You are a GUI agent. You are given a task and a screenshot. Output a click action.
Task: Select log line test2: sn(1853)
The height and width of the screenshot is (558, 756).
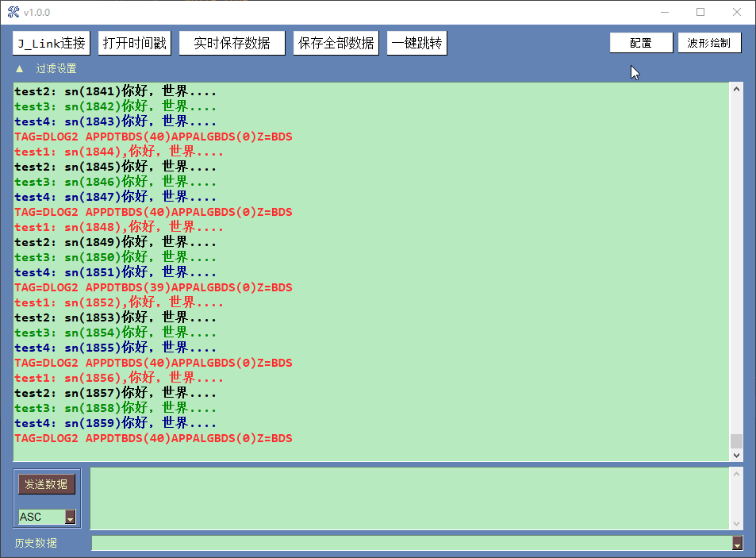coord(116,317)
